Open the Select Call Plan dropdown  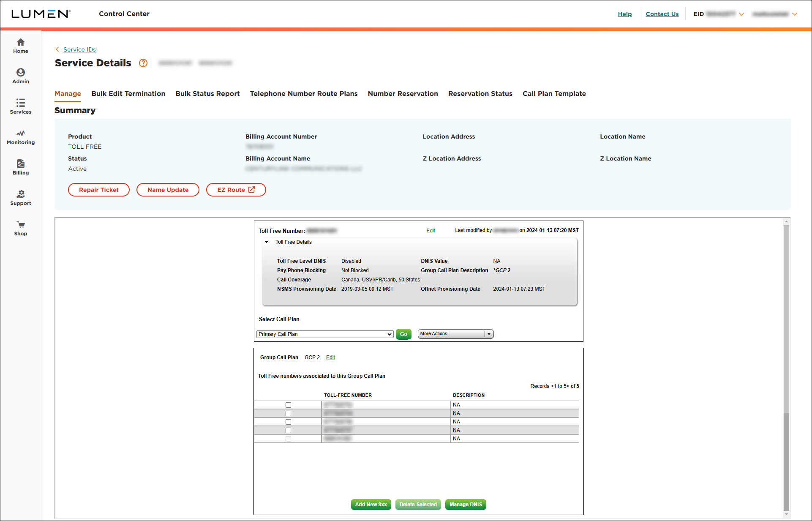tap(324, 334)
